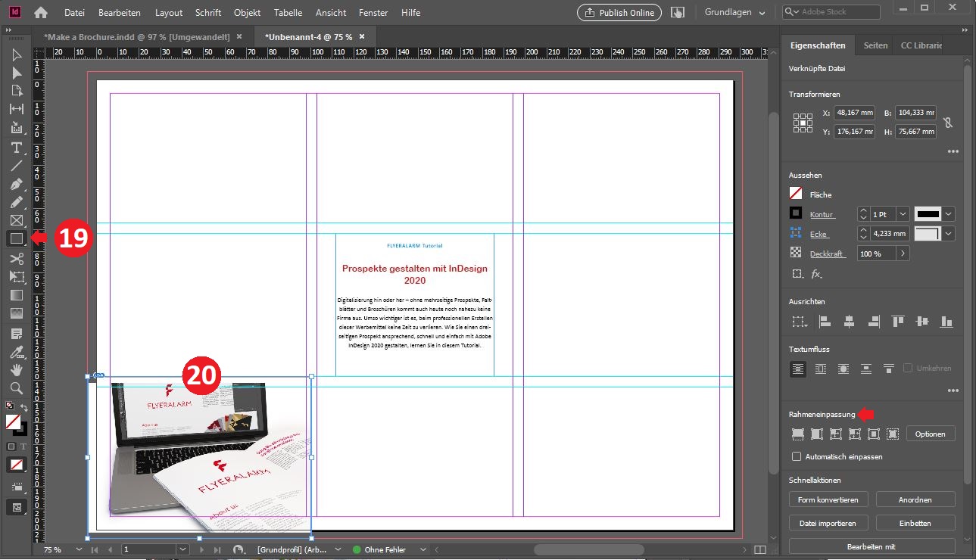This screenshot has height=560, width=976.
Task: Pick the Hand tool
Action: click(16, 370)
